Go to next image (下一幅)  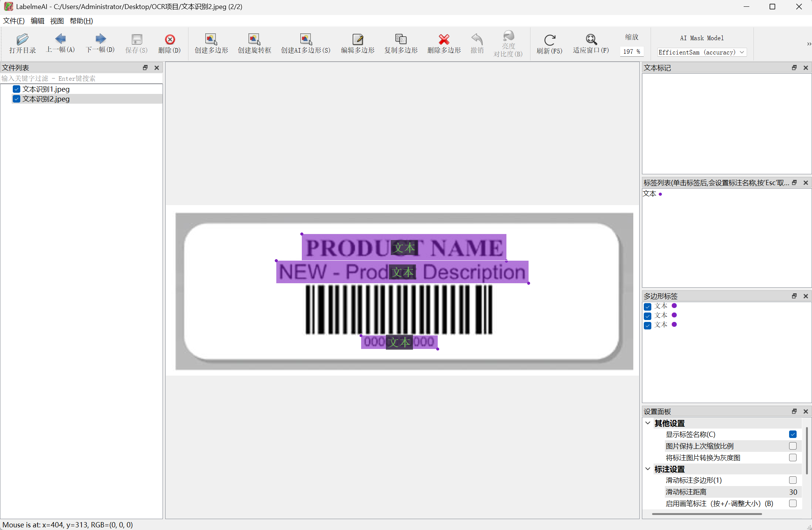click(101, 39)
